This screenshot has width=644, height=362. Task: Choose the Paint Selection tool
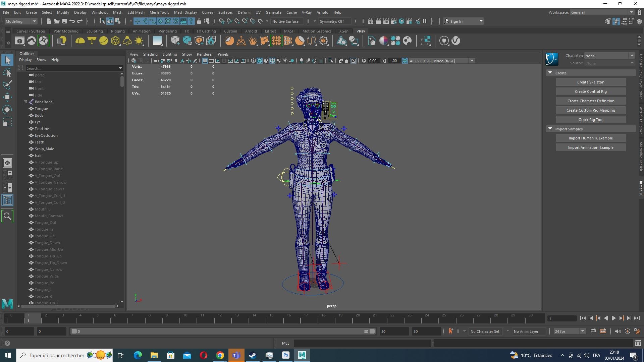click(x=7, y=85)
